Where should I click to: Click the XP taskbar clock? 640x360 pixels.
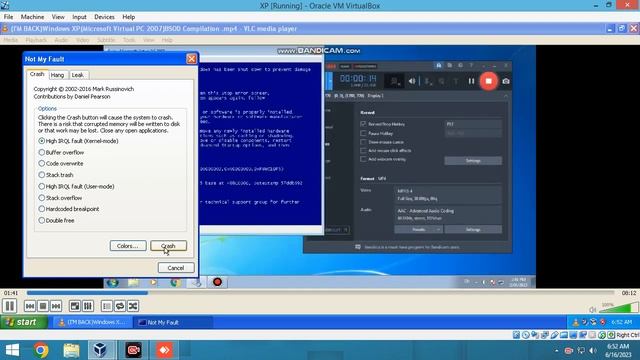pyautogui.click(x=621, y=322)
